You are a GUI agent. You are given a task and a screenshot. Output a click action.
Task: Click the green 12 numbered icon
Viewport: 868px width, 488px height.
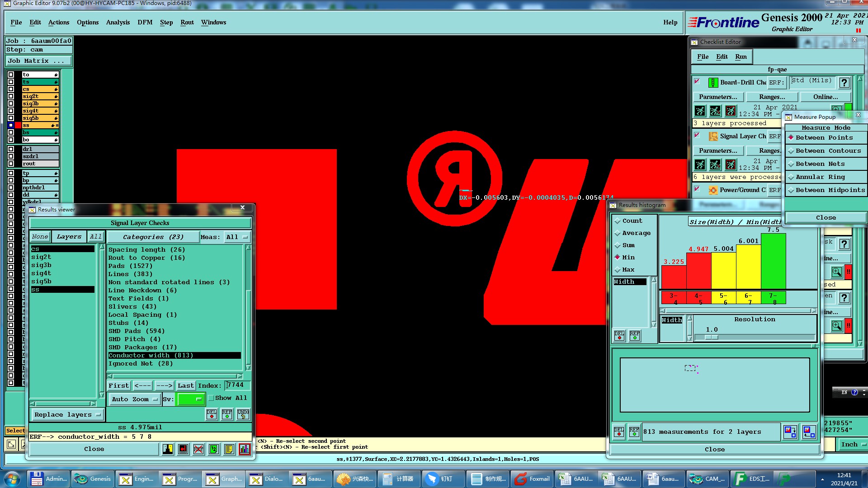coord(214,449)
